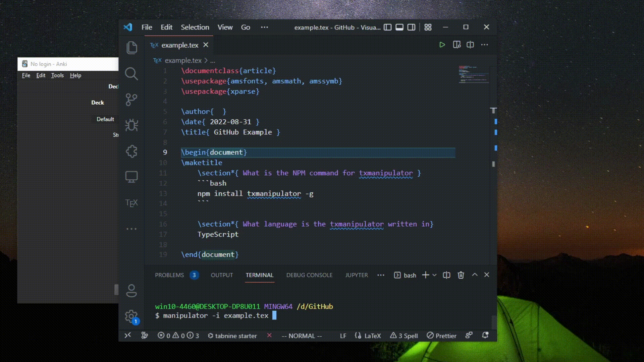
Task: Open the new terminal launch profile dropdown
Action: [434, 275]
